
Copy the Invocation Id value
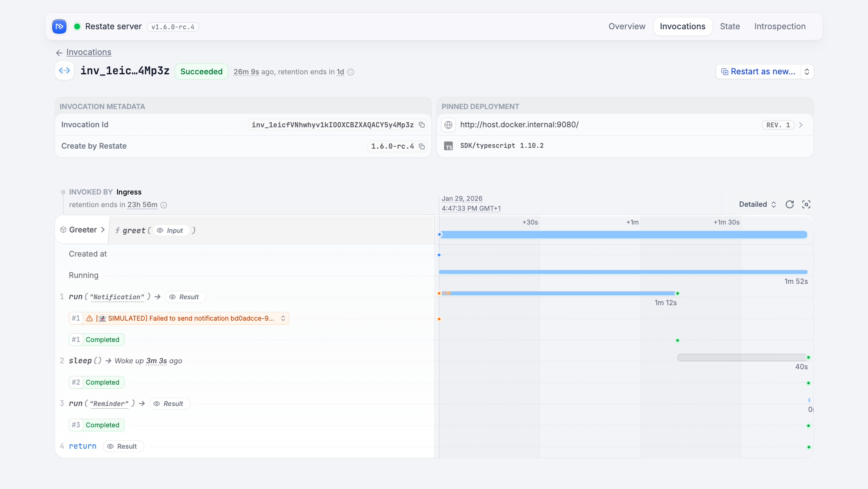pyautogui.click(x=422, y=125)
